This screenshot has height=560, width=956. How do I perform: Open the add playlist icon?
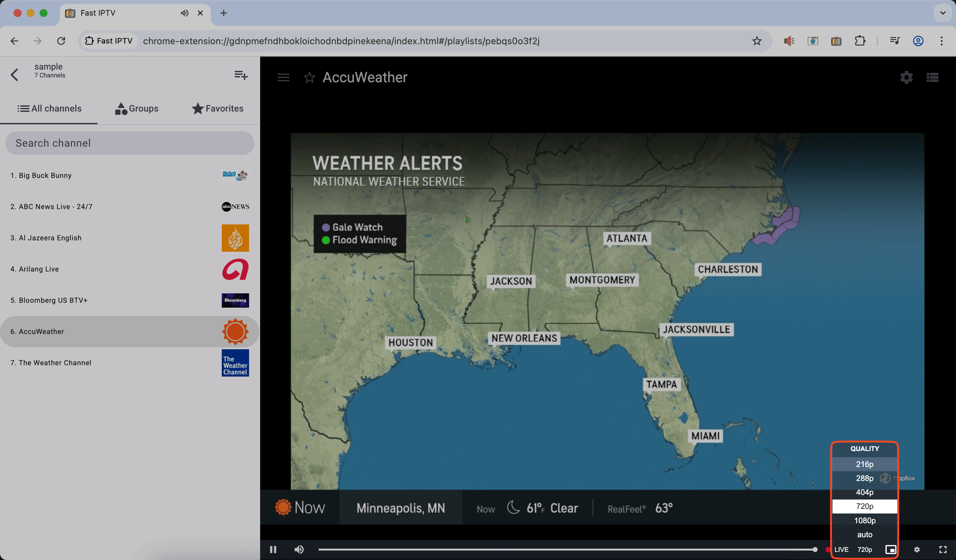click(241, 75)
